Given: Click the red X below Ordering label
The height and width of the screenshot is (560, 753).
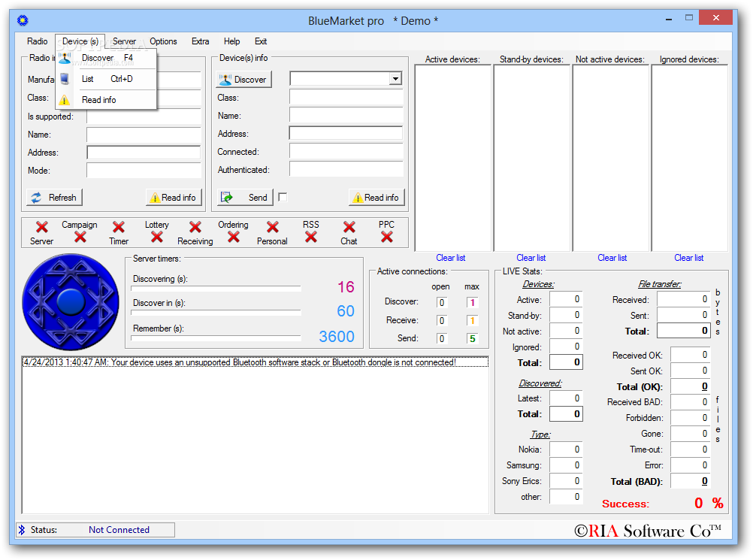Looking at the screenshot, I should pos(234,237).
